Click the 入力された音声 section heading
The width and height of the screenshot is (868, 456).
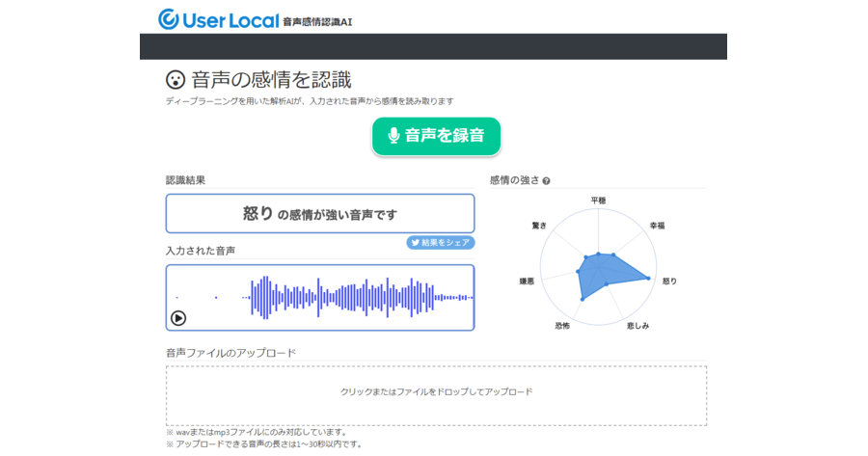[x=201, y=251]
